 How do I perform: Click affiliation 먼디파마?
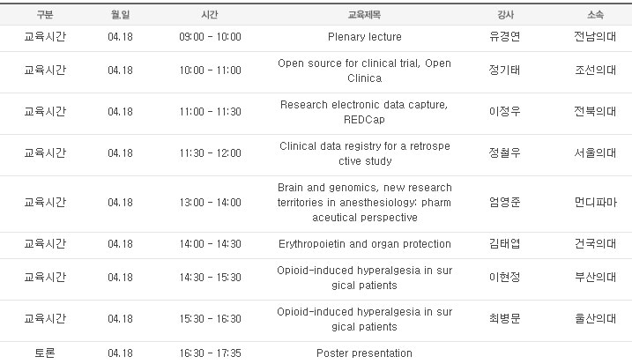tap(595, 202)
